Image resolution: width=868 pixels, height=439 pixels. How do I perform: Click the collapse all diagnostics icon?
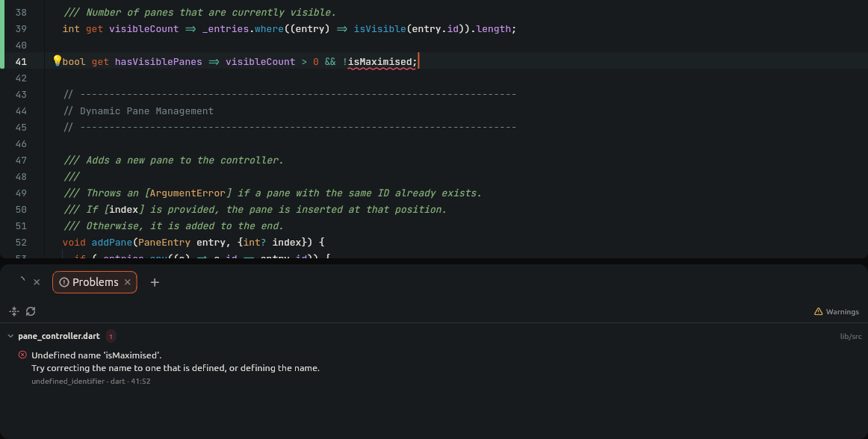point(14,311)
